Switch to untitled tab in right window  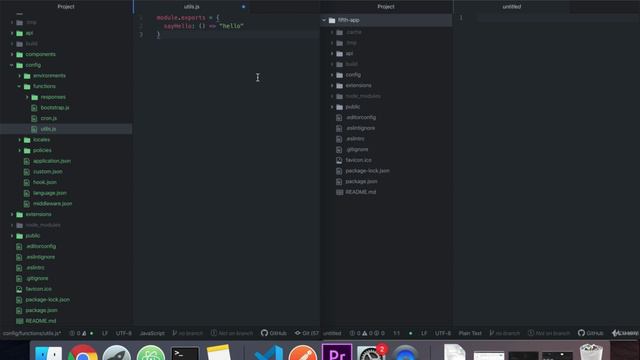pos(511,7)
